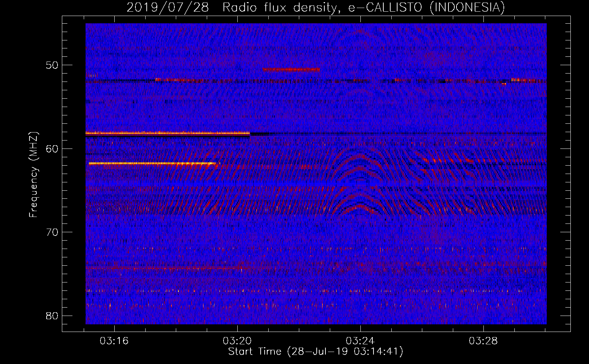Click the 'Frequency (MHZ)' axis label

[33, 175]
